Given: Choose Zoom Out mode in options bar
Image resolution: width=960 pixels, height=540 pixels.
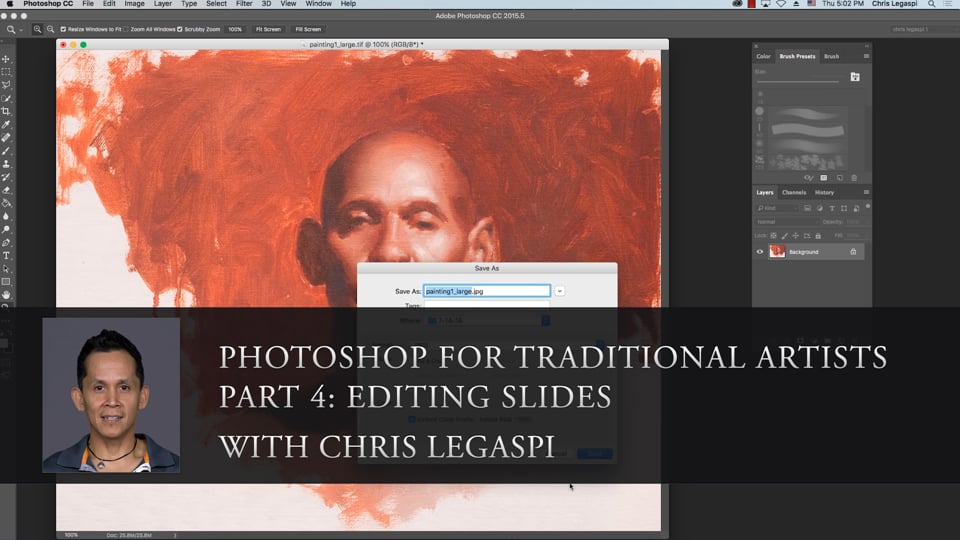Looking at the screenshot, I should point(50,29).
